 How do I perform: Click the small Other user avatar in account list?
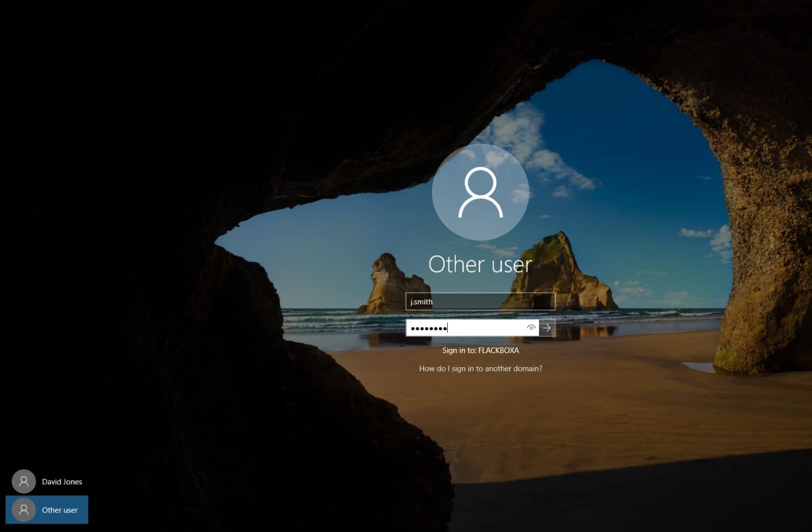coord(24,510)
